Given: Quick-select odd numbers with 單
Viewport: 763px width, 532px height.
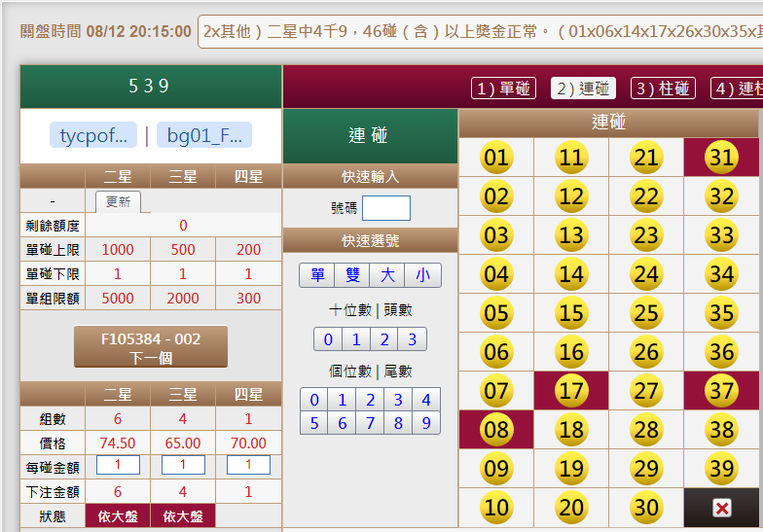Looking at the screenshot, I should pyautogui.click(x=317, y=275).
